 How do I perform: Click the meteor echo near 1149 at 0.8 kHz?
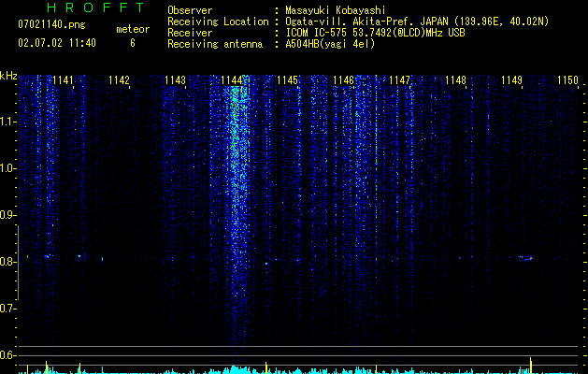point(526,258)
